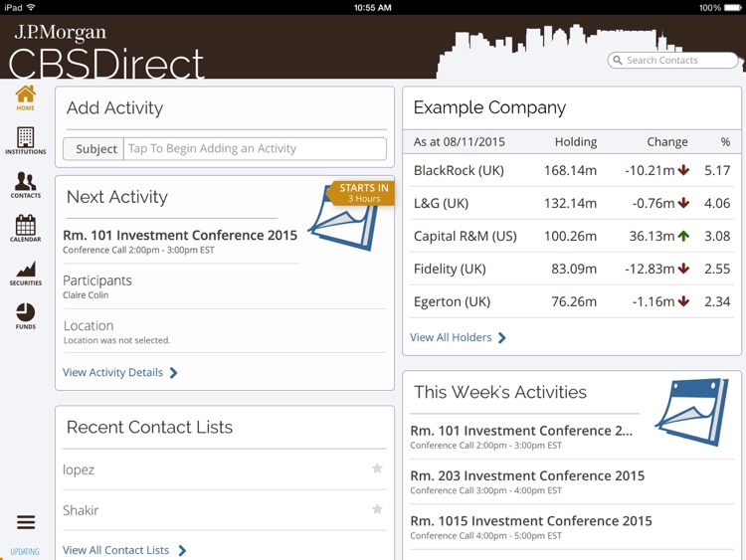Open Rm. 1015 Investment Conference 2015 activity
746x560 pixels.
click(x=572, y=527)
